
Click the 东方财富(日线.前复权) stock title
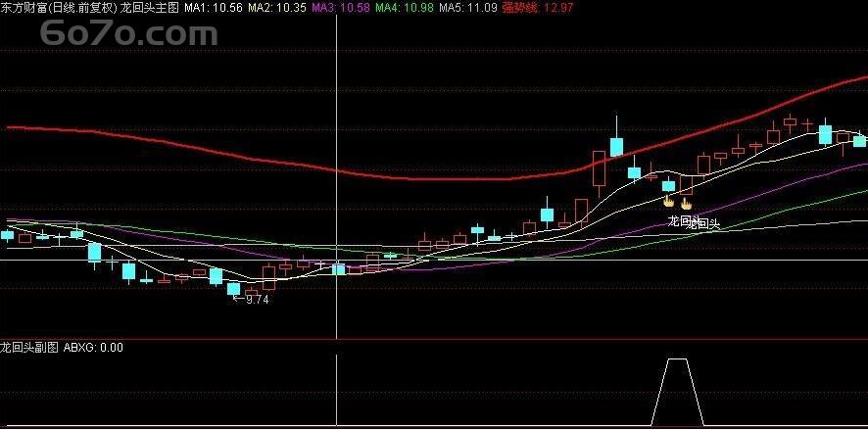58,8
